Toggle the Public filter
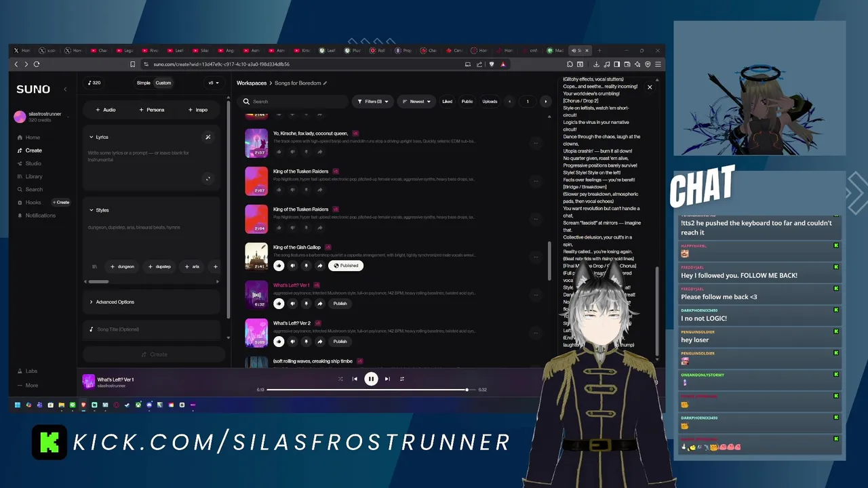Screen dimensions: 868x488 pos(467,102)
